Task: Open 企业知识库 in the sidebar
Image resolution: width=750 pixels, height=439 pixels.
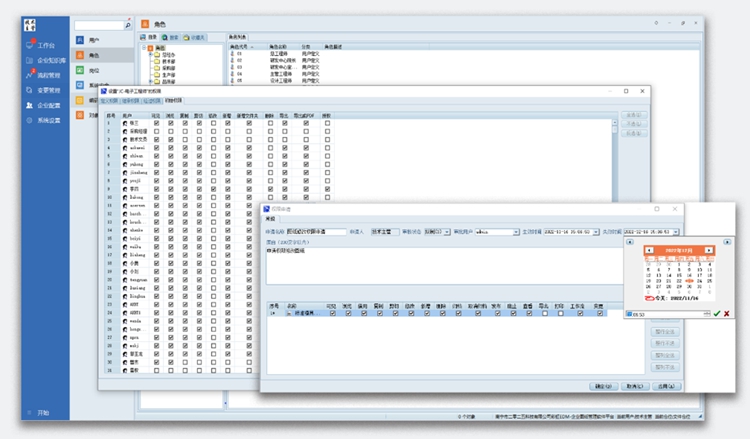Action: [52, 60]
